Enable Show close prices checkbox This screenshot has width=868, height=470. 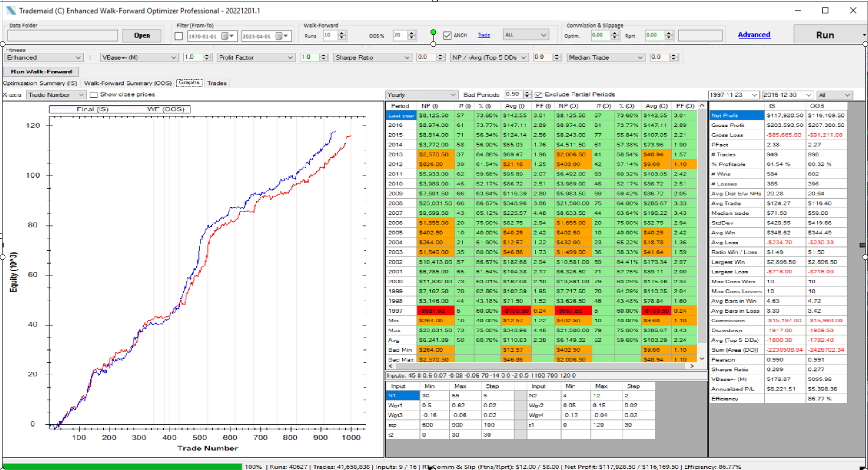point(94,95)
